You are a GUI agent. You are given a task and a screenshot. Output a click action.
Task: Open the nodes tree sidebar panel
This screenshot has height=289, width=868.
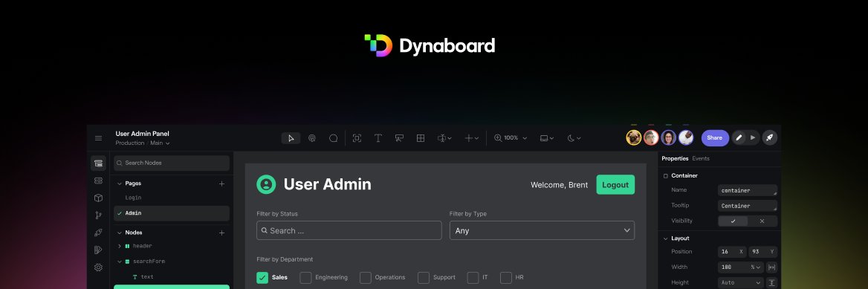pyautogui.click(x=98, y=163)
